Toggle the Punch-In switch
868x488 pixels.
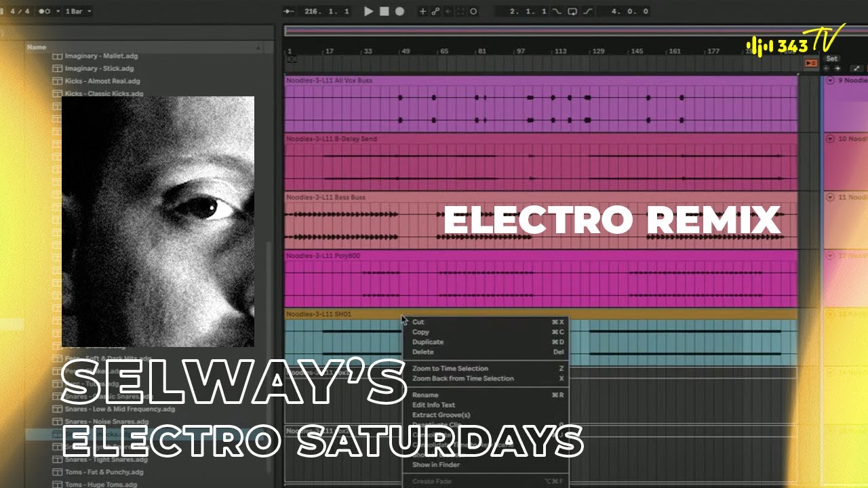pyautogui.click(x=557, y=12)
